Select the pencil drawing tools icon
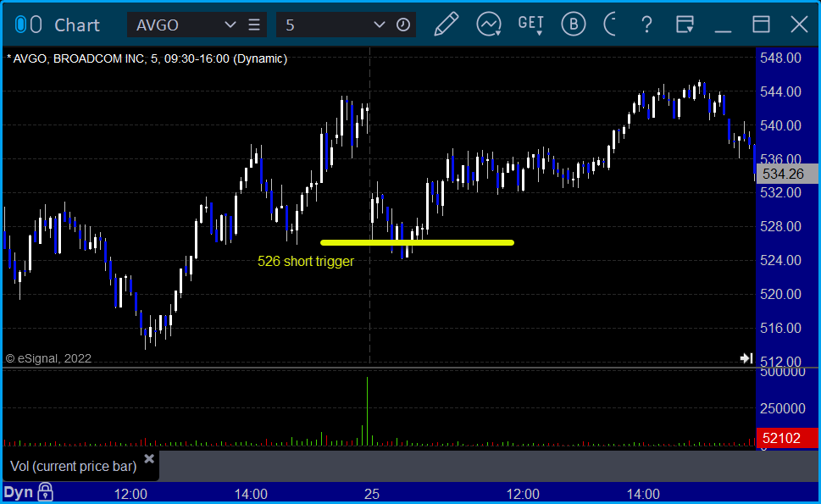821x504 pixels. click(x=447, y=24)
